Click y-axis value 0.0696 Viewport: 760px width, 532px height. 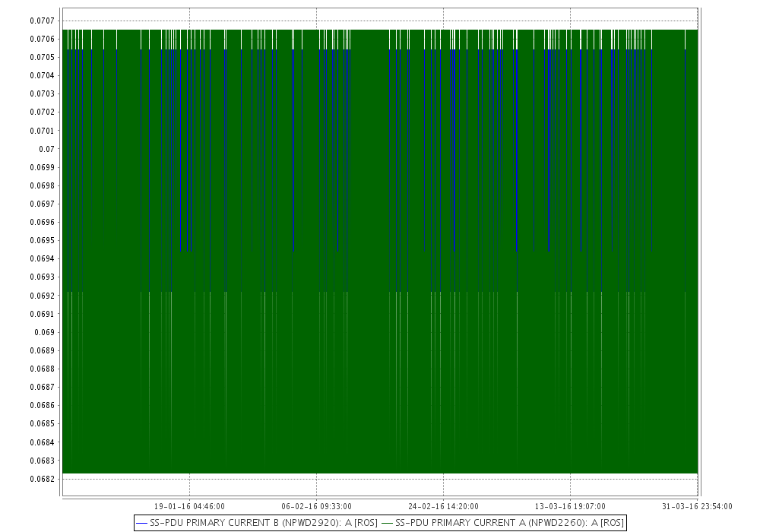pyautogui.click(x=42, y=223)
